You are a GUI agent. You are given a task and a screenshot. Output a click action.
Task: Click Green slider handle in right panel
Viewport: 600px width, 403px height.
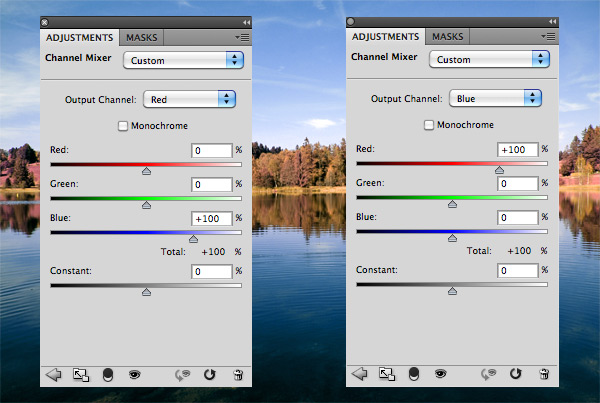point(452,204)
